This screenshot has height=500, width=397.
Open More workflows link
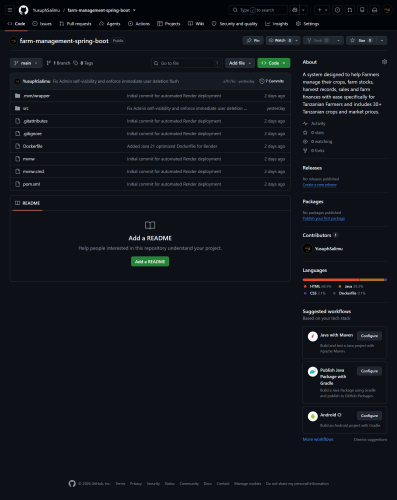[x=318, y=439]
